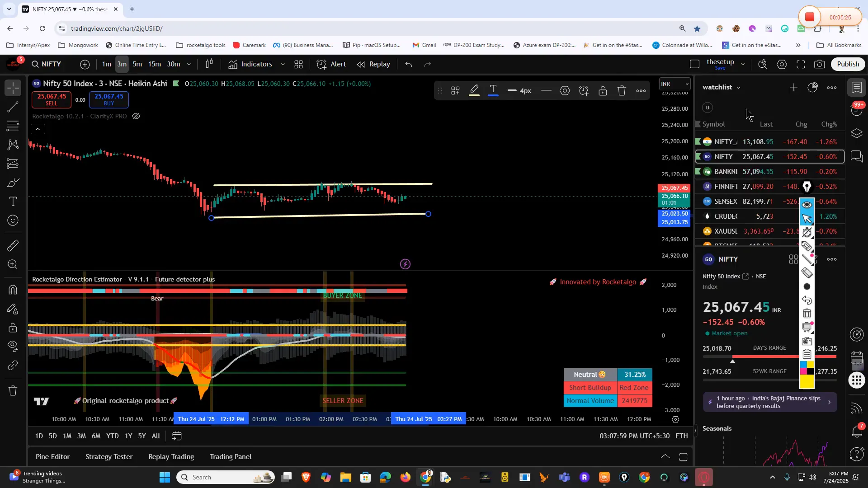Open symbol search for NIFTY
This screenshot has width=868, height=488.
(47, 64)
